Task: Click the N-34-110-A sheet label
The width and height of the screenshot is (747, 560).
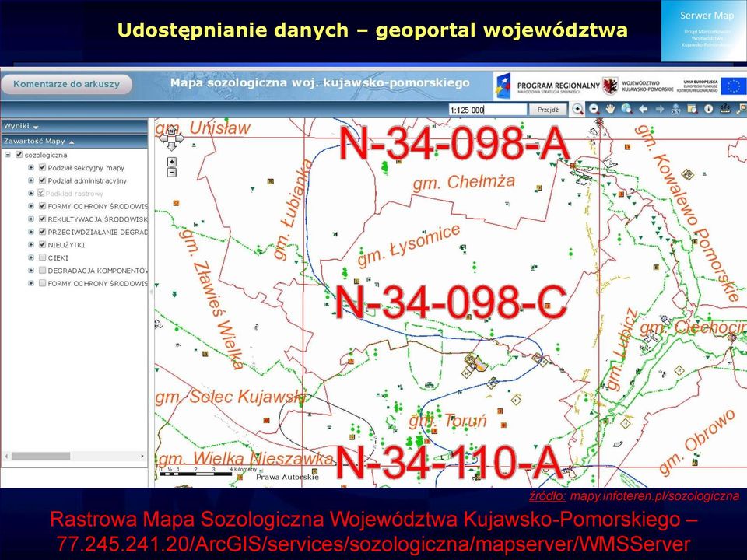Action: point(449,462)
